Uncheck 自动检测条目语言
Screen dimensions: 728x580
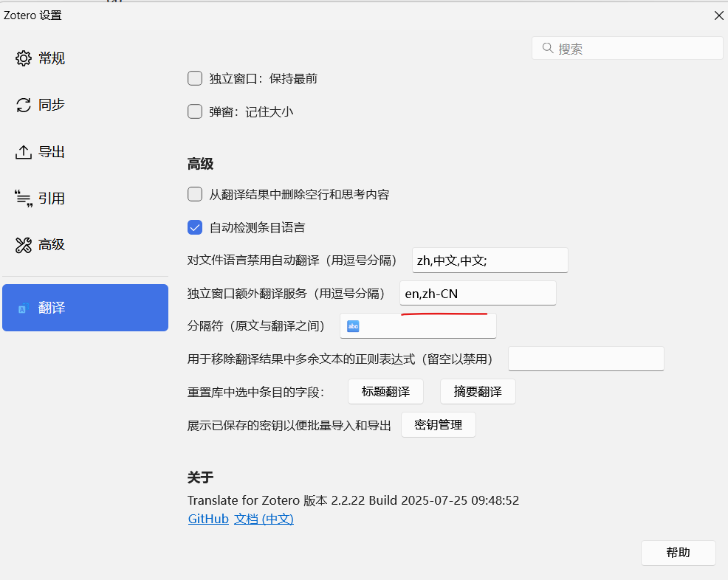pyautogui.click(x=195, y=227)
